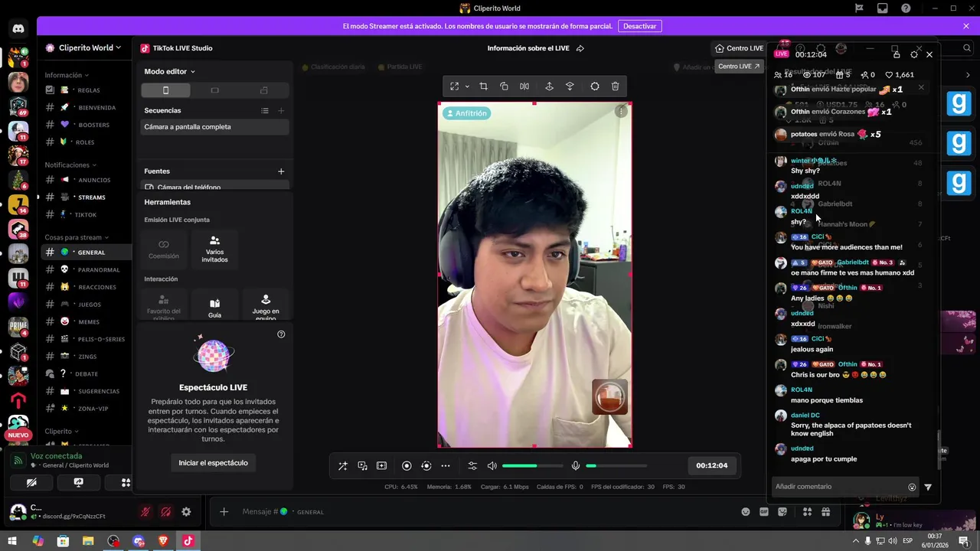
Task: Expand the Modo editor dropdown
Action: pyautogui.click(x=170, y=71)
